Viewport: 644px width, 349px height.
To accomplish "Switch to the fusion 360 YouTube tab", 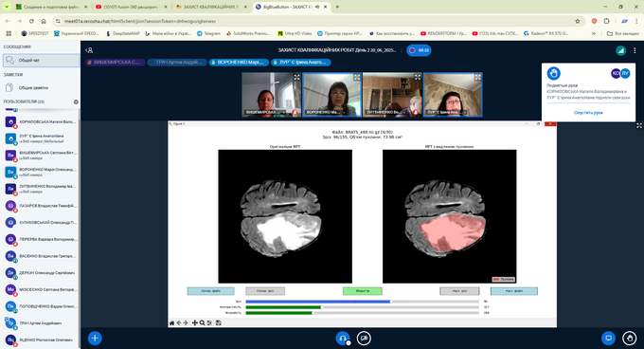I will pyautogui.click(x=132, y=7).
